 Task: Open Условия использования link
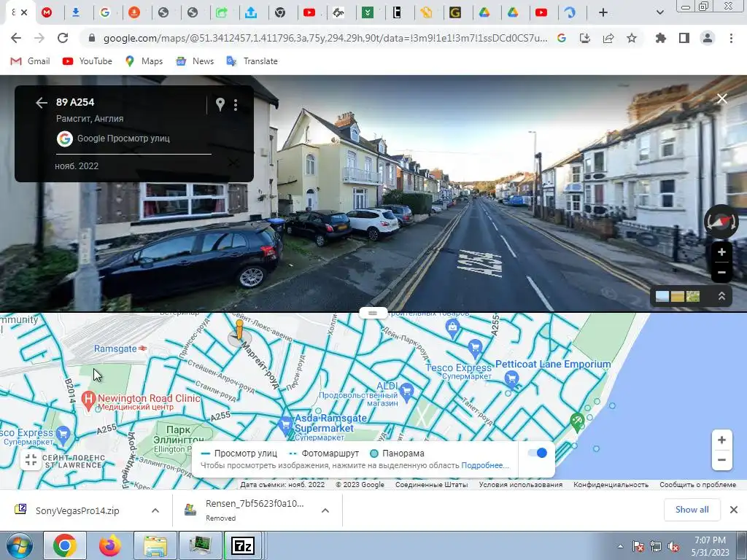pos(520,484)
